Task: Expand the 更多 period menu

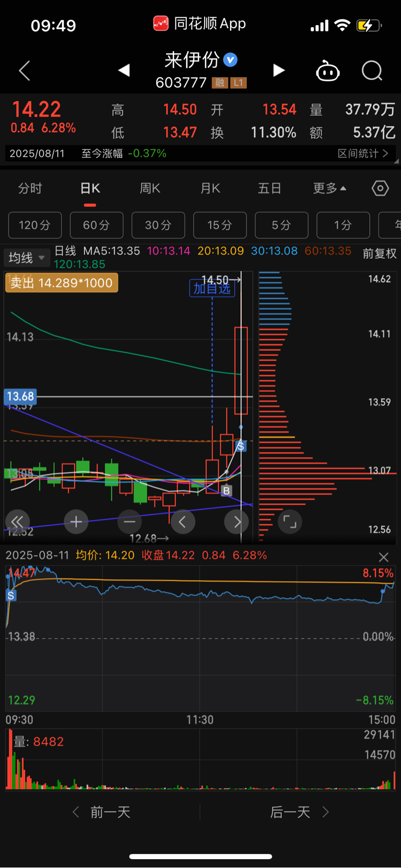Action: click(329, 188)
